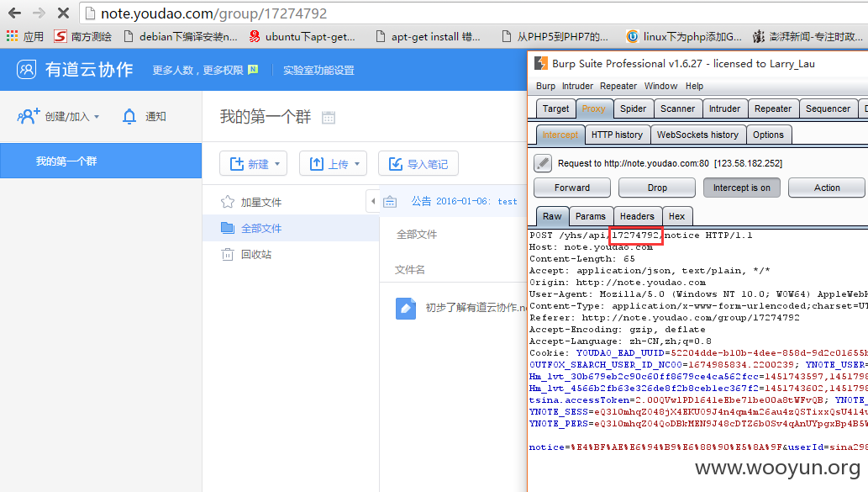Switch to the Target tab

coord(555,108)
